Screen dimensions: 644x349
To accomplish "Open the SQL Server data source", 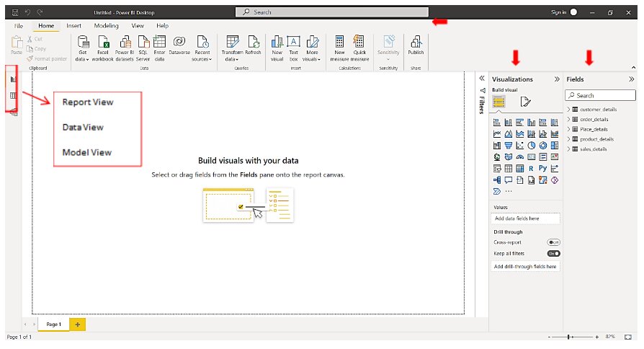I will 143,43.
